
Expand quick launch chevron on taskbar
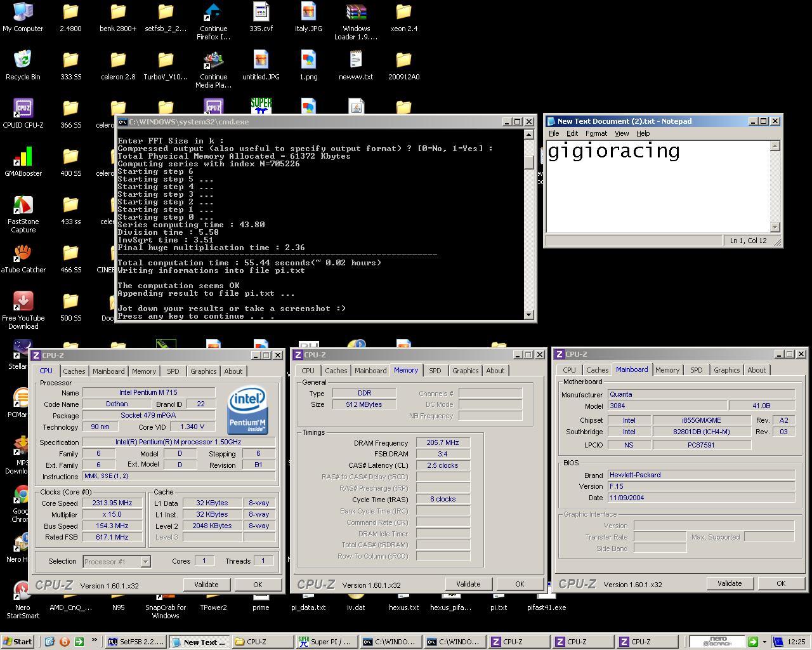[95, 640]
